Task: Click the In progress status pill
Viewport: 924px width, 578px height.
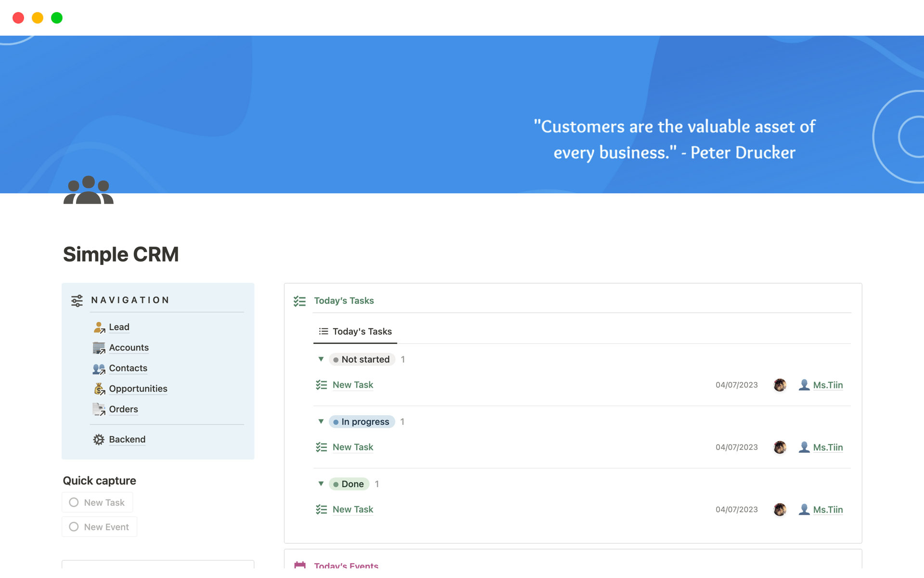Action: [x=362, y=421]
